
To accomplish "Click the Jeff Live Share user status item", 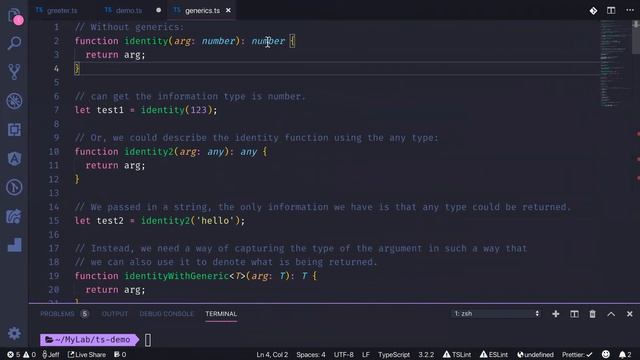I will coord(51,354).
